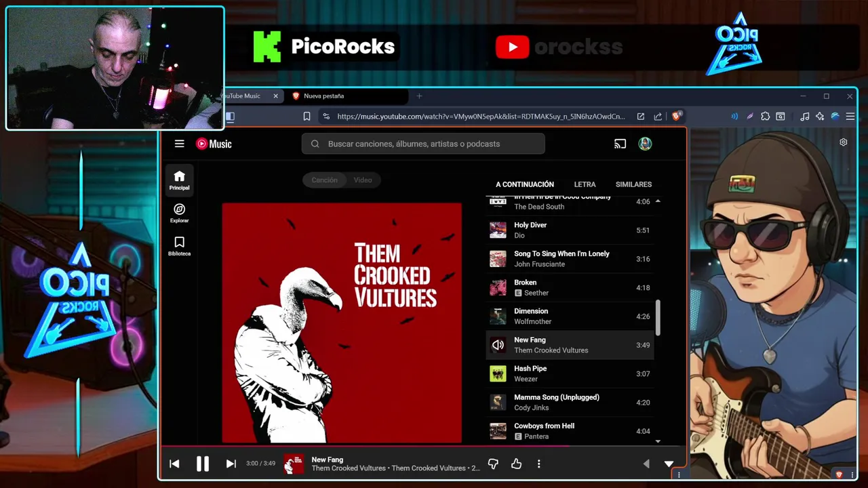This screenshot has width=868, height=488.
Task: Click the YouTube Music logo
Action: pos(214,144)
